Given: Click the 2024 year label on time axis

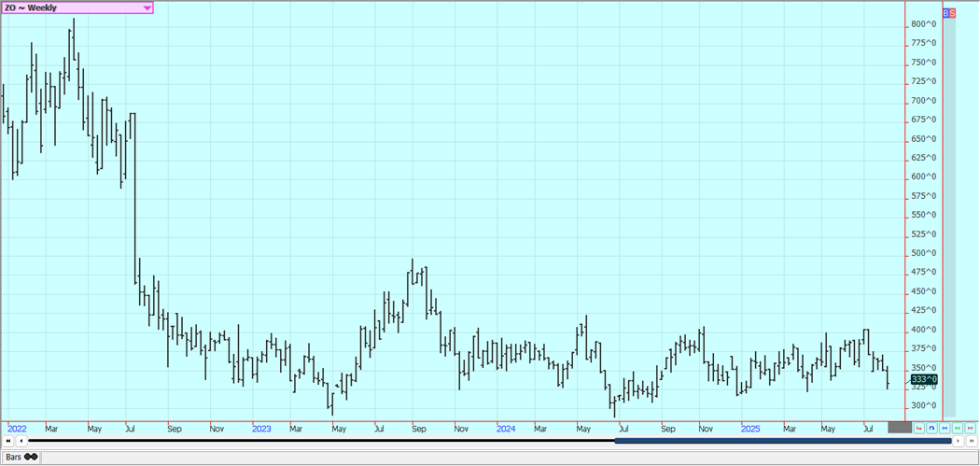Looking at the screenshot, I should pyautogui.click(x=506, y=429).
